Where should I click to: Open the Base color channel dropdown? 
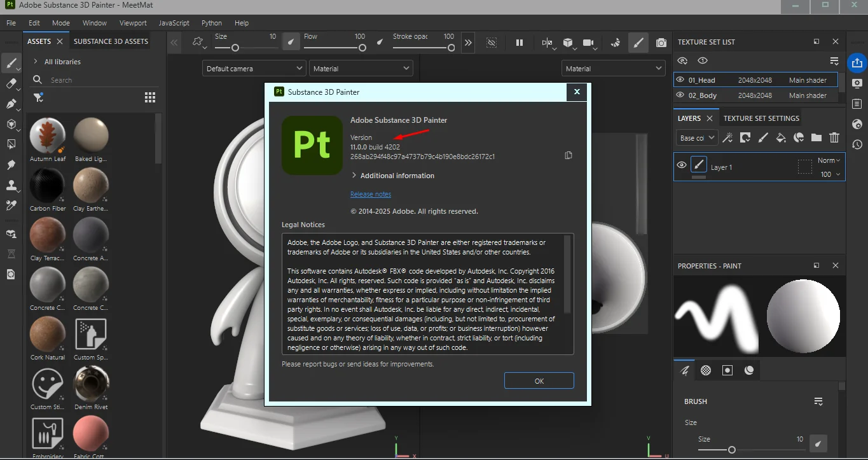pyautogui.click(x=697, y=137)
